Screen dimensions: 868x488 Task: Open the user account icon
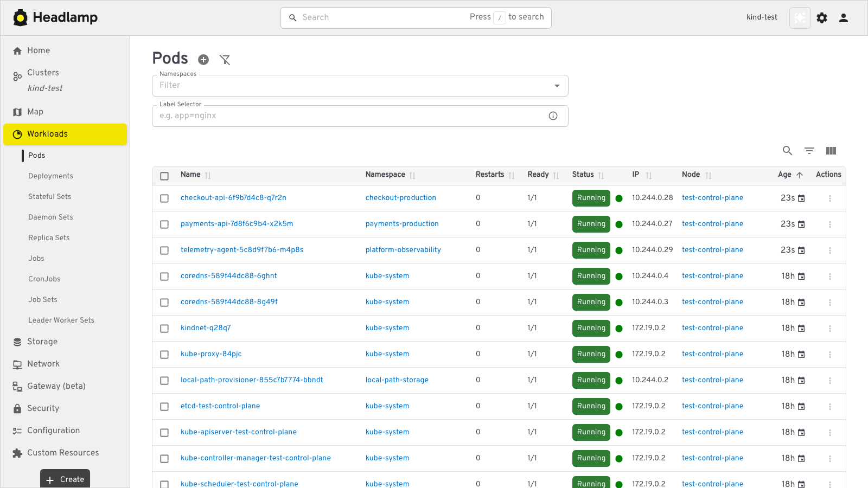click(x=844, y=18)
